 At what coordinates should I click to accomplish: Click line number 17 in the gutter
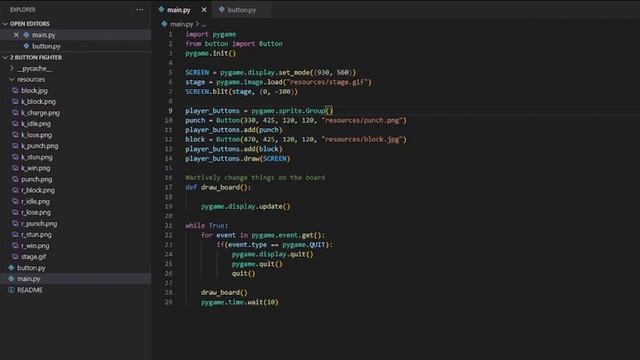point(169,187)
